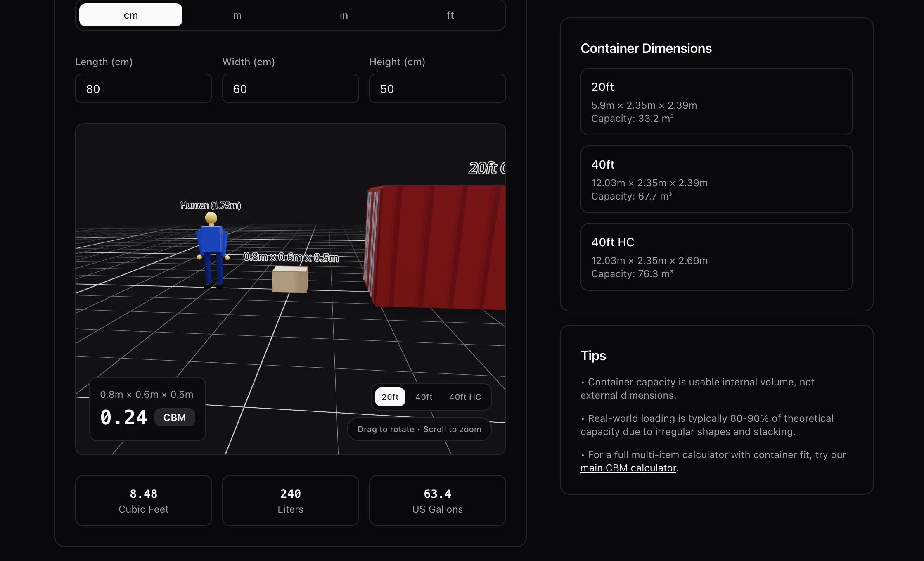The width and height of the screenshot is (924, 561).
Task: Select the 40ft dimensions card
Action: coord(716,179)
